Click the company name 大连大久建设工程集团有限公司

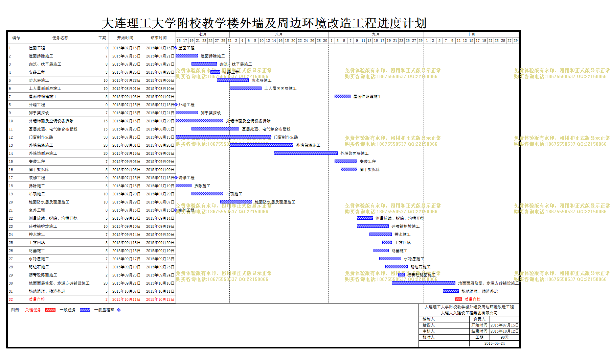tap(469, 313)
